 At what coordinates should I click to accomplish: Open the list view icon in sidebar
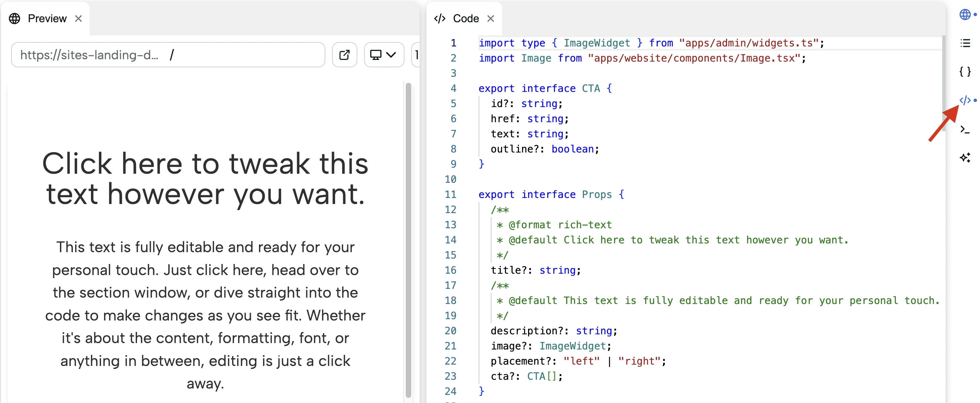[965, 43]
